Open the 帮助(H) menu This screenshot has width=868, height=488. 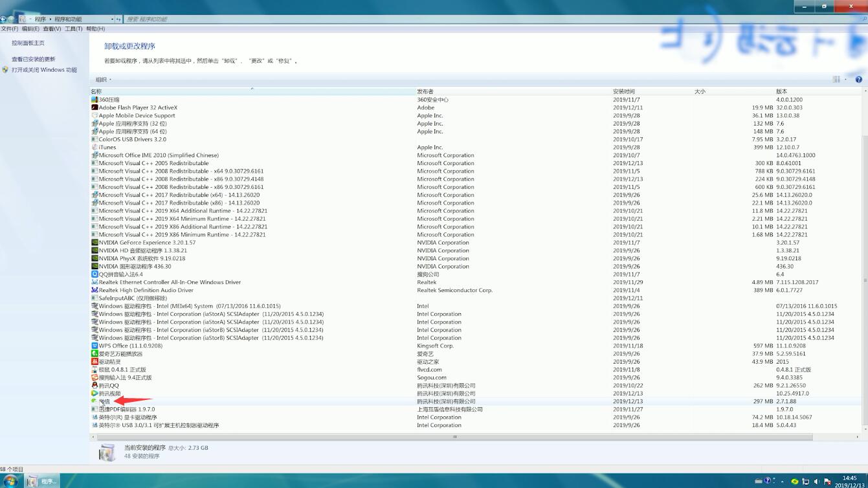coord(95,29)
